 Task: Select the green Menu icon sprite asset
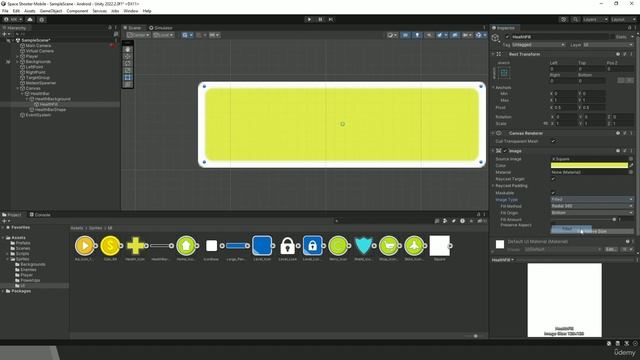click(x=338, y=245)
